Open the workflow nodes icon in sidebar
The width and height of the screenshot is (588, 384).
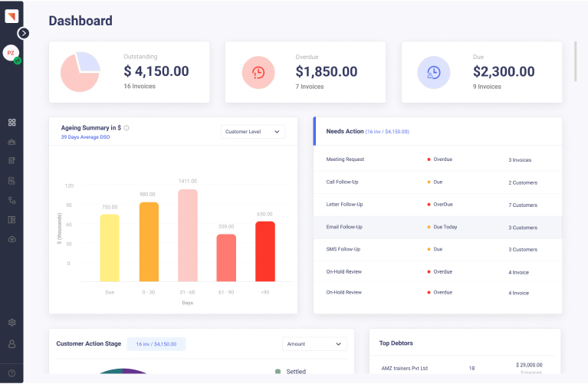[x=12, y=200]
